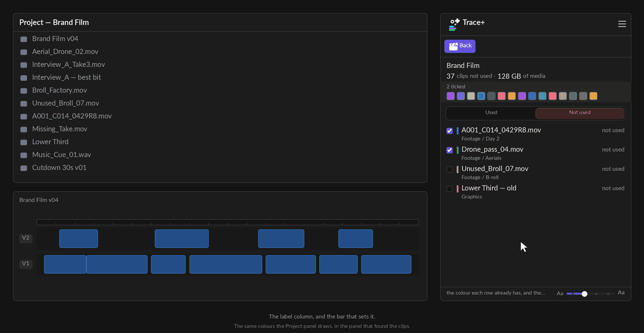Image resolution: width=644 pixels, height=333 pixels.
Task: Click the icon beside Aerial_Drone_02.mov
Action: (24, 52)
